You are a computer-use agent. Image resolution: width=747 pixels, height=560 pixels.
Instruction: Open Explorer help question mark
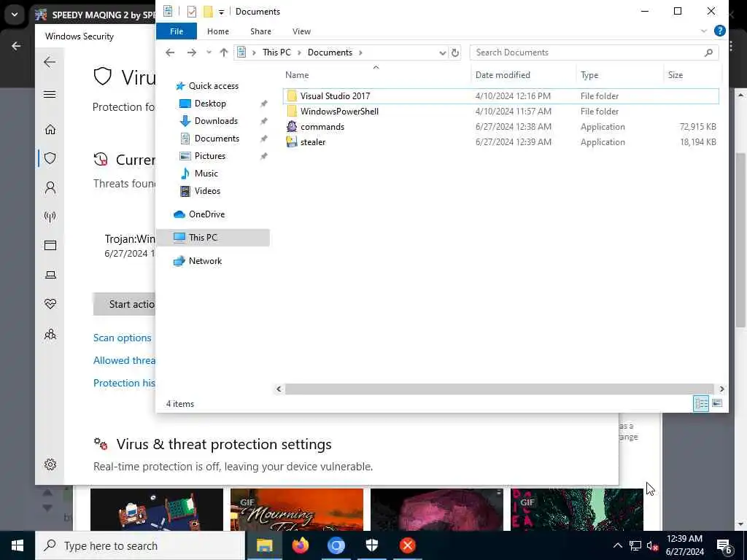720,31
